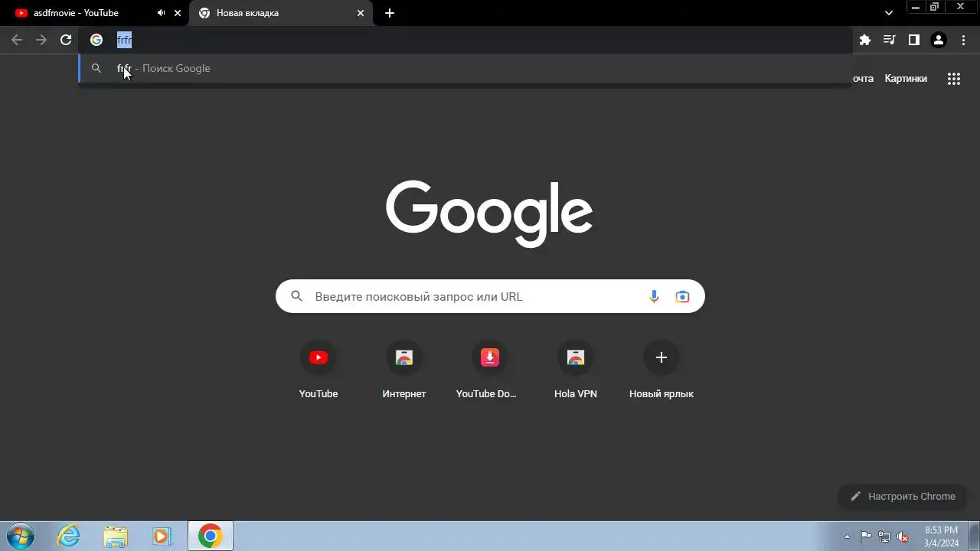
Task: Open the media player taskbar icon
Action: [162, 536]
